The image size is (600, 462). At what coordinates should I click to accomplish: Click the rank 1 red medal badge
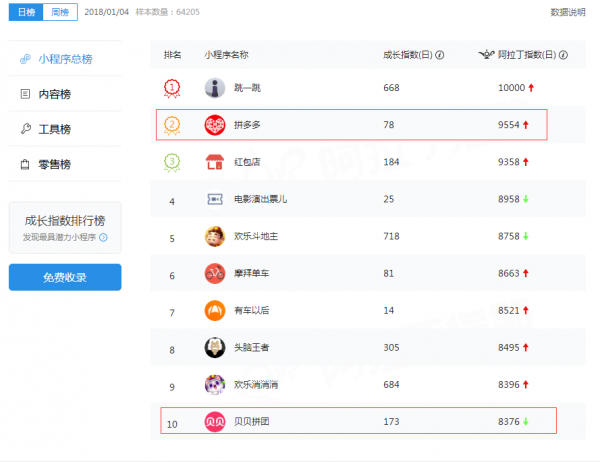172,88
